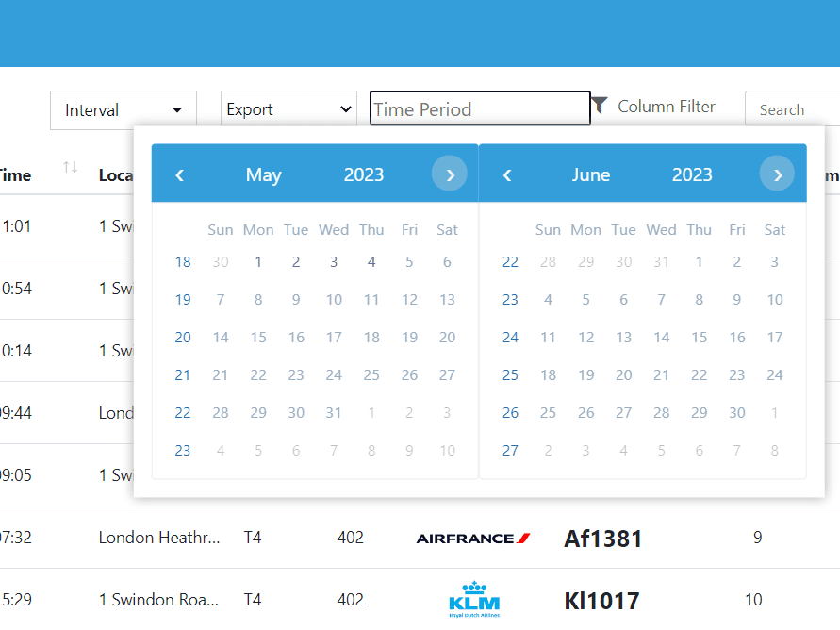The width and height of the screenshot is (840, 630).
Task: Pick June 15 on the calendar
Action: pyautogui.click(x=699, y=338)
